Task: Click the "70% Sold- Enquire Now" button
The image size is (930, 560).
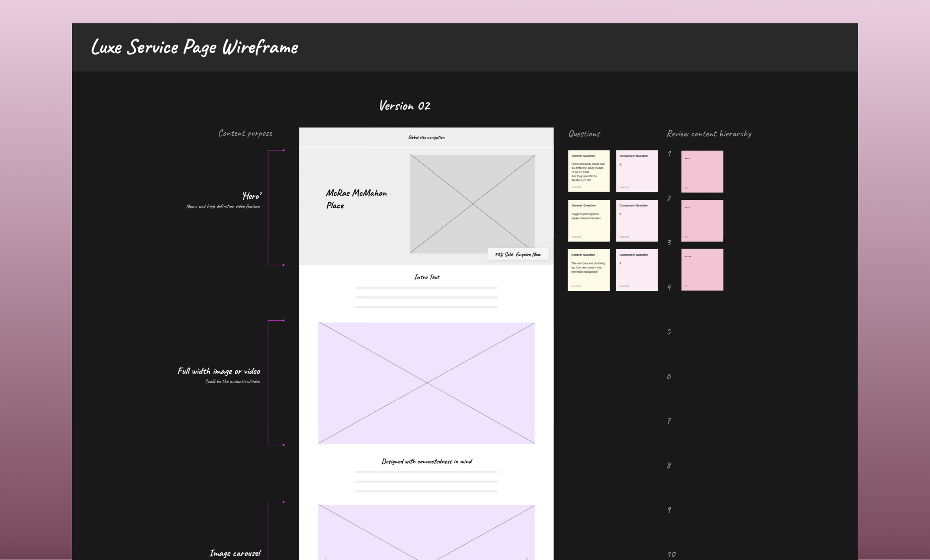Action: tap(517, 254)
